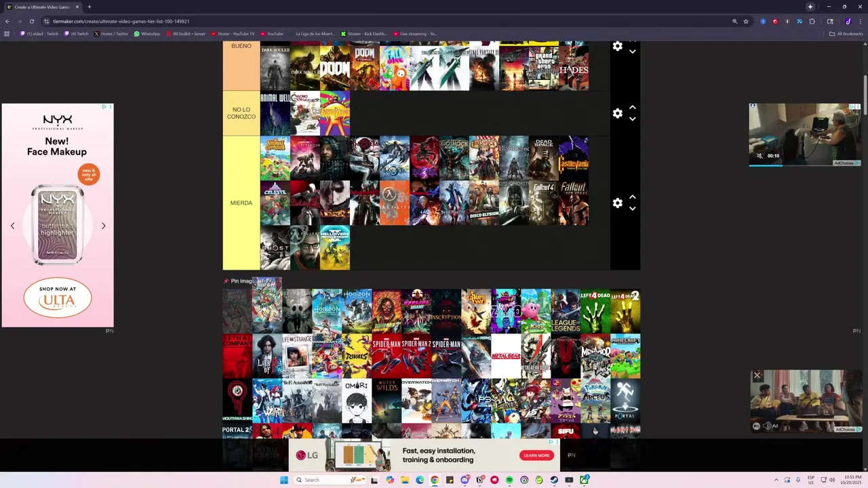Open Spotify from the taskbar
Image resolution: width=868 pixels, height=488 pixels.
[509, 480]
